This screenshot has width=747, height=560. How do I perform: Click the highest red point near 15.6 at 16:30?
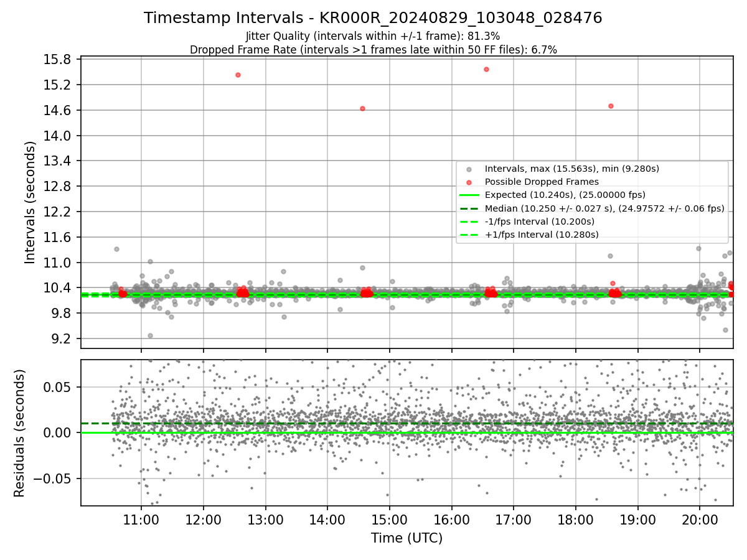pos(486,69)
